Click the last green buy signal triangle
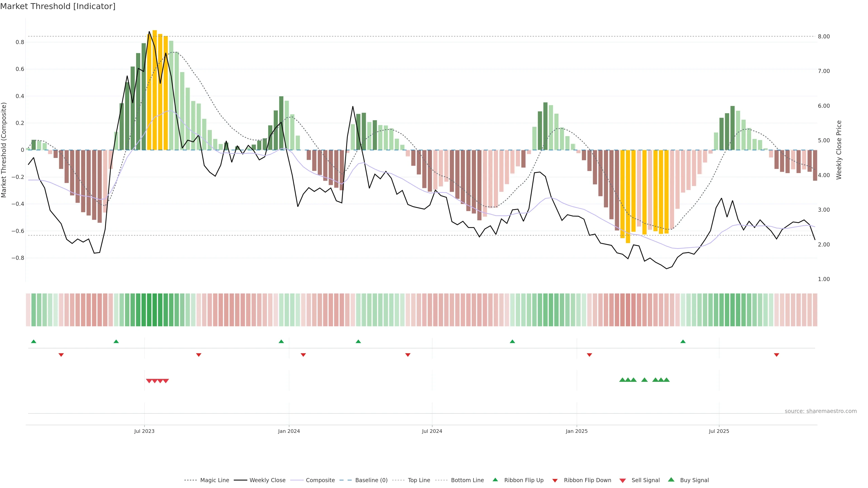The height and width of the screenshot is (488, 868). (x=666, y=380)
